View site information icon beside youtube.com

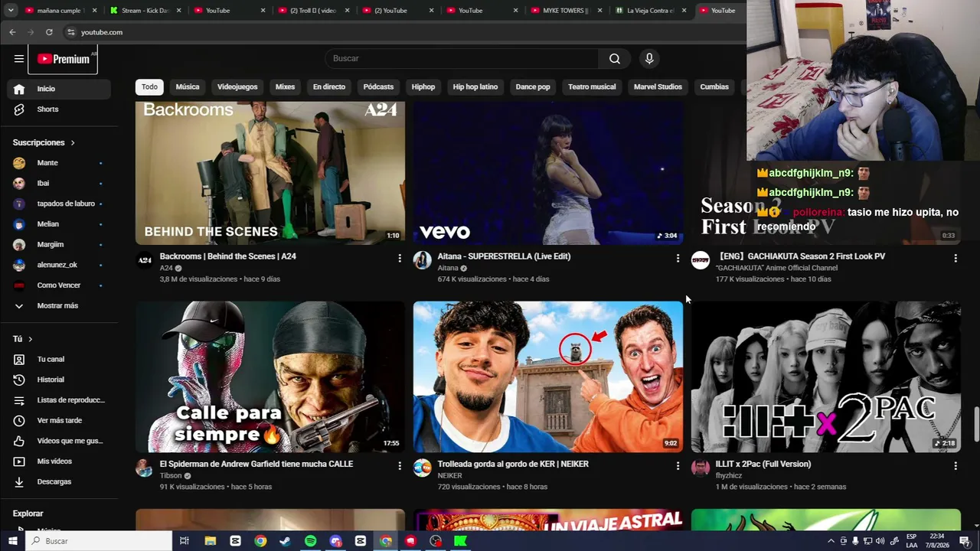[x=70, y=32]
